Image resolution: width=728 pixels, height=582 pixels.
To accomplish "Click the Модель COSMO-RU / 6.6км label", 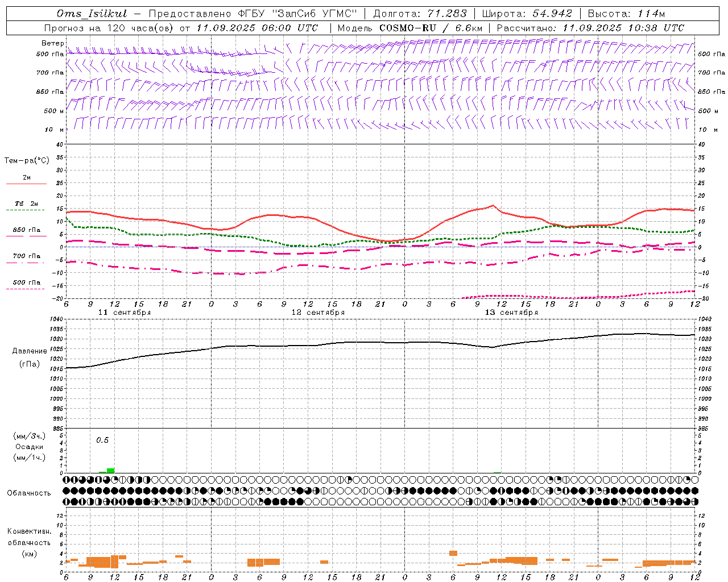I will click(x=410, y=28).
